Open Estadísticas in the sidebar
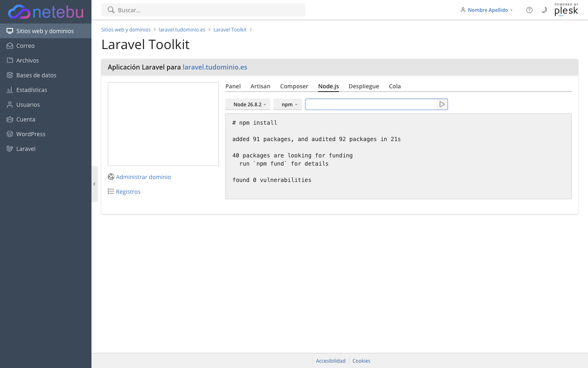Screen dimensions: 588x368 46,90
